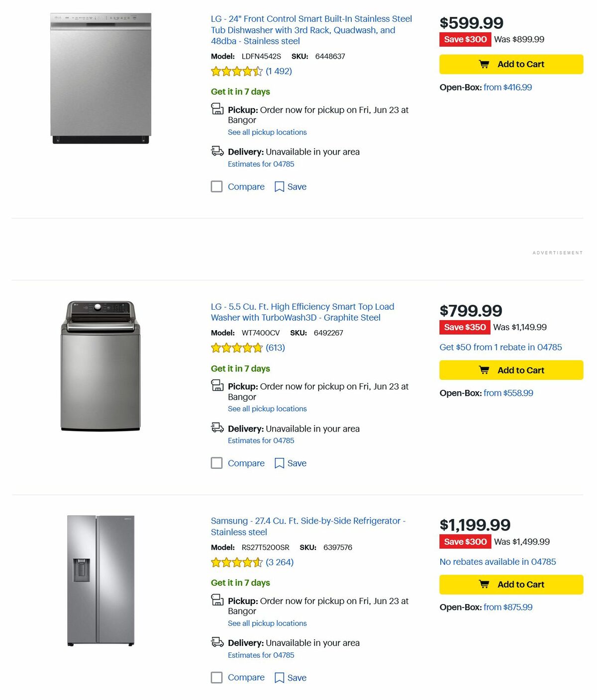Image resolution: width=597 pixels, height=700 pixels.
Task: Check the Compare box for the LG dishwasher
Action: coord(216,186)
